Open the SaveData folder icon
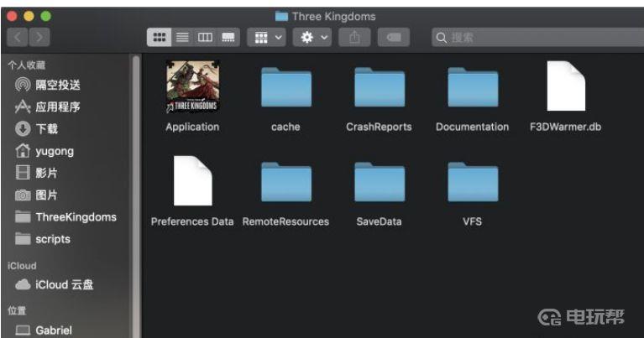 coord(380,182)
